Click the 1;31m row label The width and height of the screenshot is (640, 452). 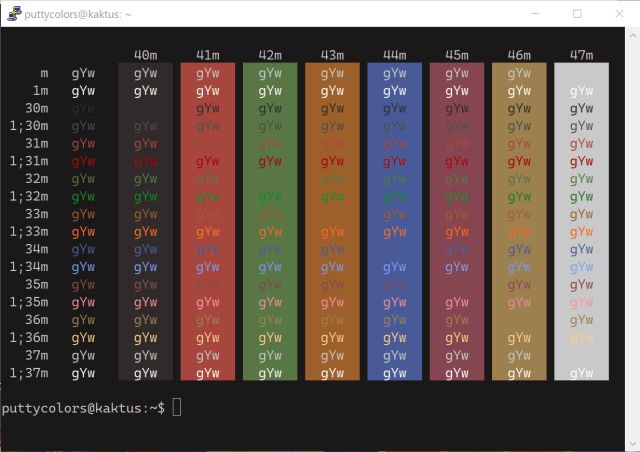point(29,161)
